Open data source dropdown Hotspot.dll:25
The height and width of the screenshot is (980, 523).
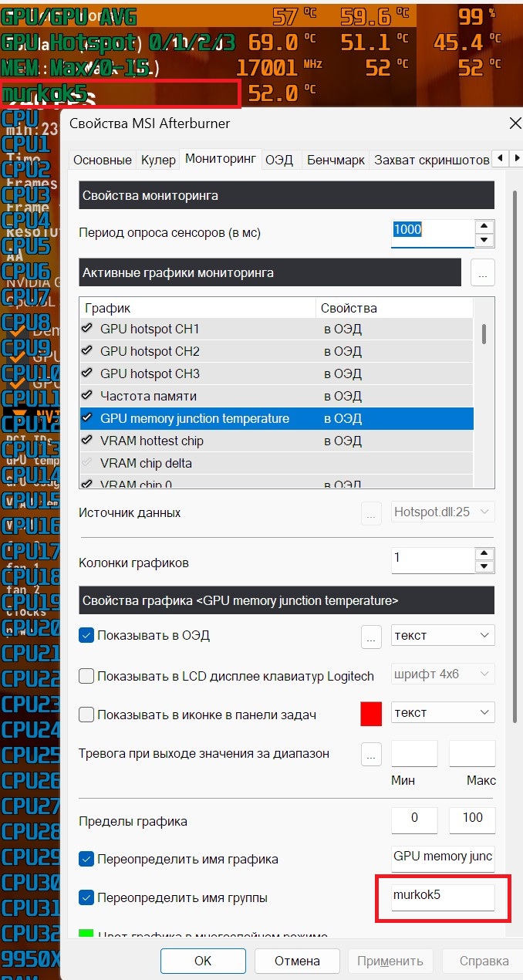[x=443, y=512]
